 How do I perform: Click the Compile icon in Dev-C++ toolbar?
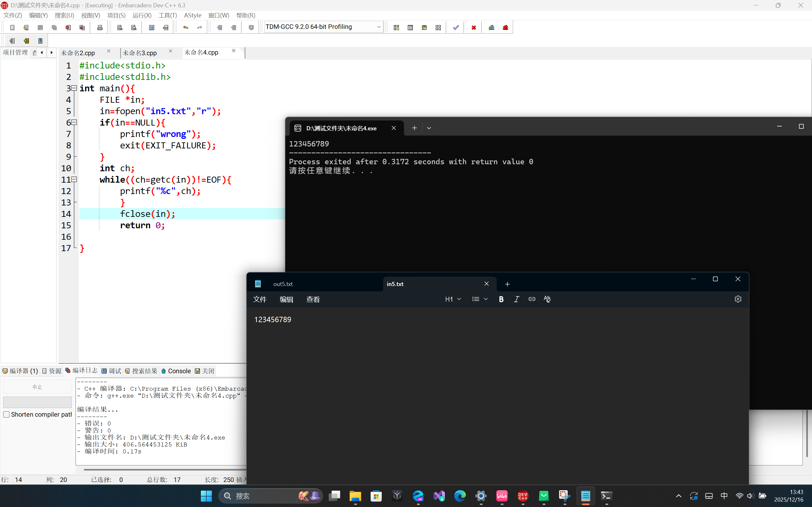[x=396, y=28]
